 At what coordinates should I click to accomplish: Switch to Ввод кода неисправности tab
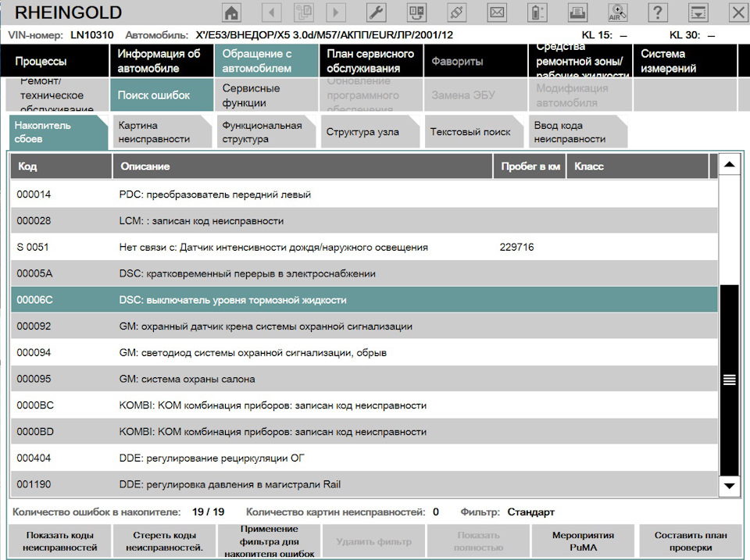click(578, 132)
